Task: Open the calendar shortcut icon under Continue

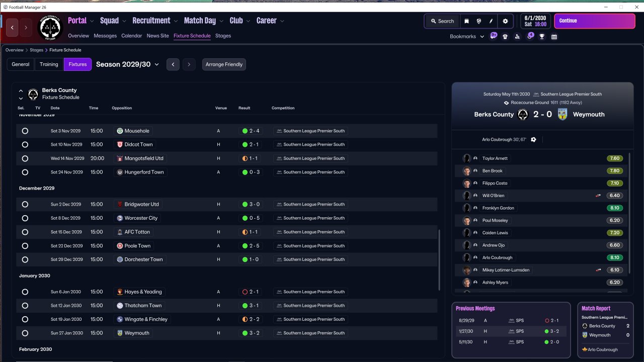Action: pyautogui.click(x=554, y=36)
